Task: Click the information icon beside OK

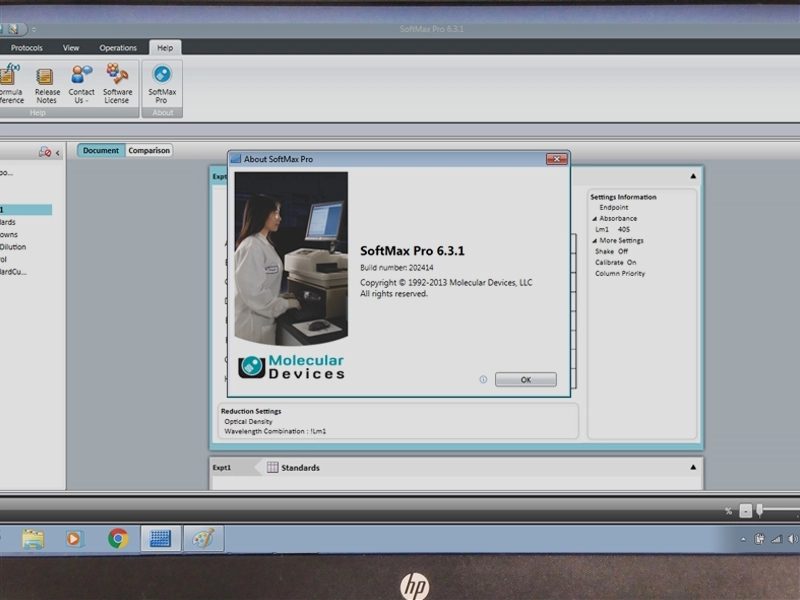Action: click(x=483, y=380)
